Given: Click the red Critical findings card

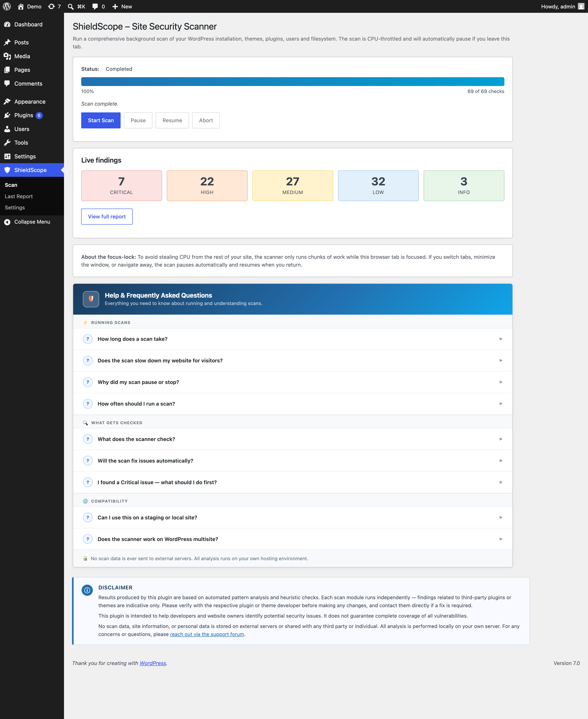Looking at the screenshot, I should click(122, 186).
